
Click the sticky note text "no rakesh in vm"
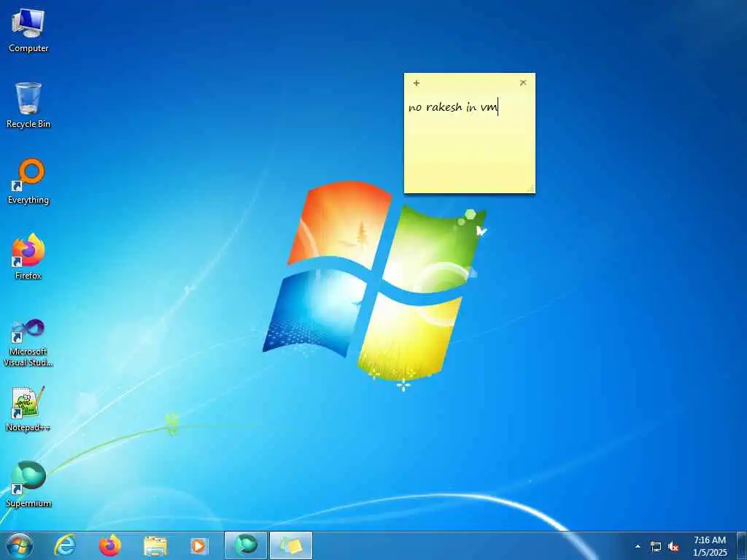452,107
